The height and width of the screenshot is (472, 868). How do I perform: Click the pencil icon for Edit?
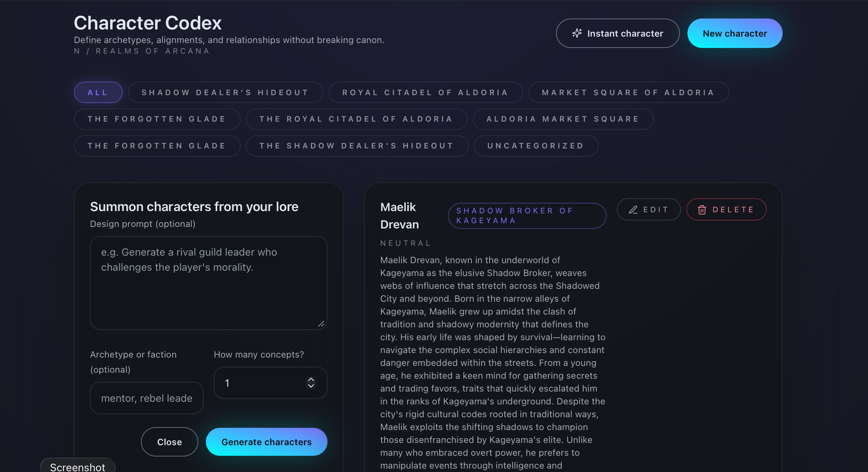tap(633, 210)
